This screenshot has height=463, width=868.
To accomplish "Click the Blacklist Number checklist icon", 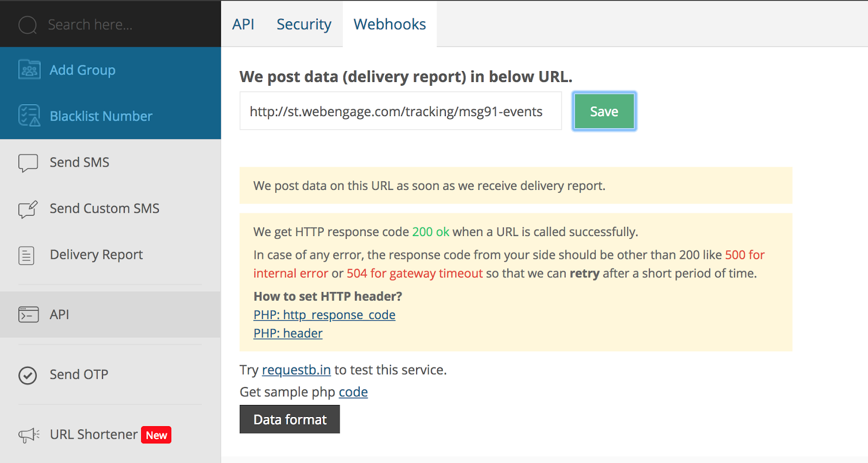I will [29, 116].
